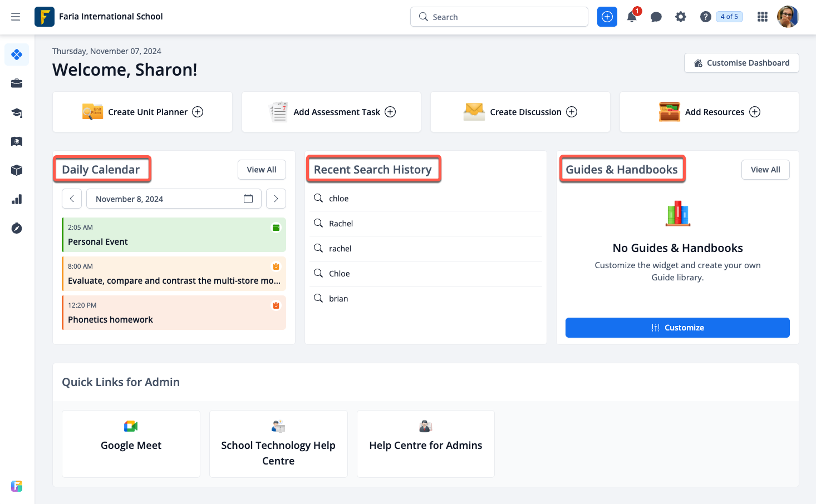
Task: Open the graduation cap sidebar icon
Action: point(17,113)
